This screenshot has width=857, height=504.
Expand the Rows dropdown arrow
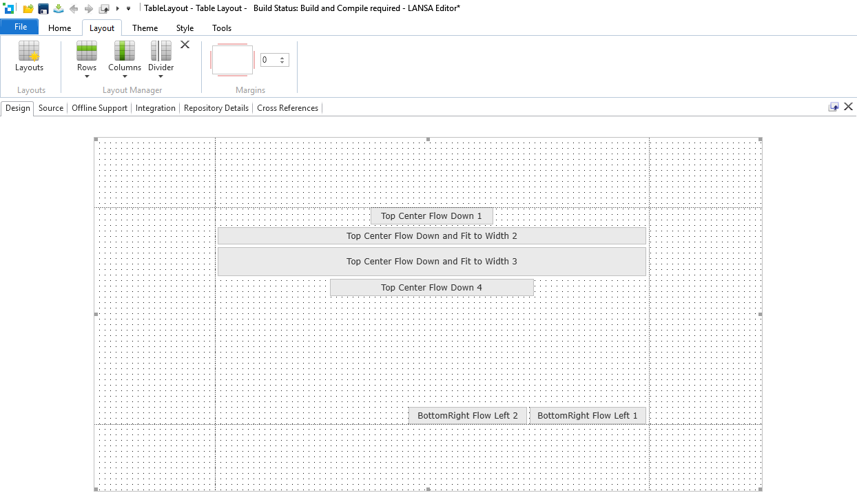[87, 76]
